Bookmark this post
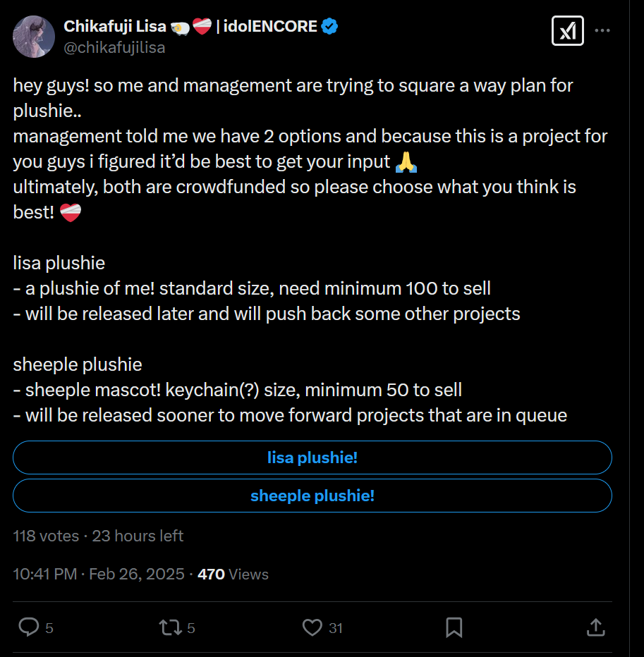Screen dimensions: 644x657 click(x=454, y=627)
